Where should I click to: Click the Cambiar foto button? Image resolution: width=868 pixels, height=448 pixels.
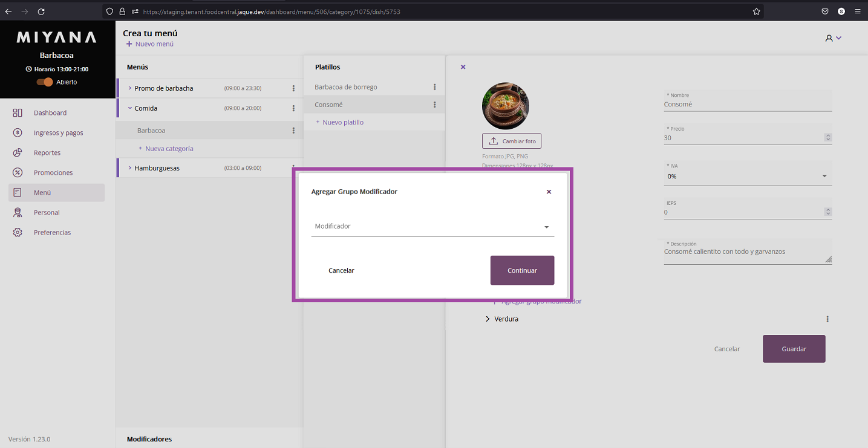pos(512,141)
